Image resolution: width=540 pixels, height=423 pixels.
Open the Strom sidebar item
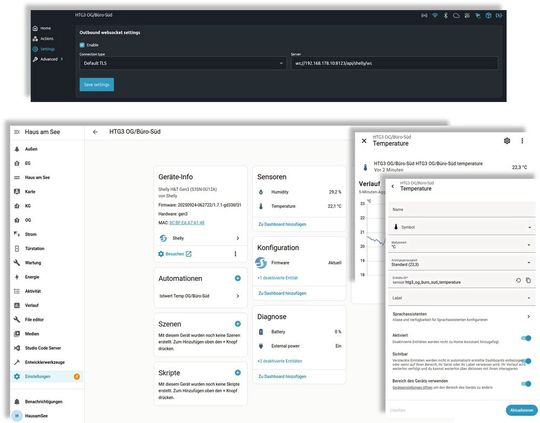[46, 234]
